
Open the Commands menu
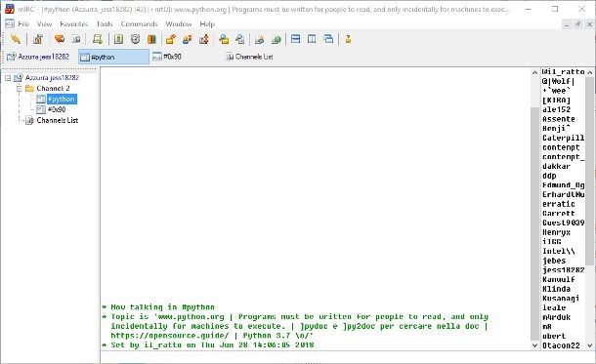139,24
